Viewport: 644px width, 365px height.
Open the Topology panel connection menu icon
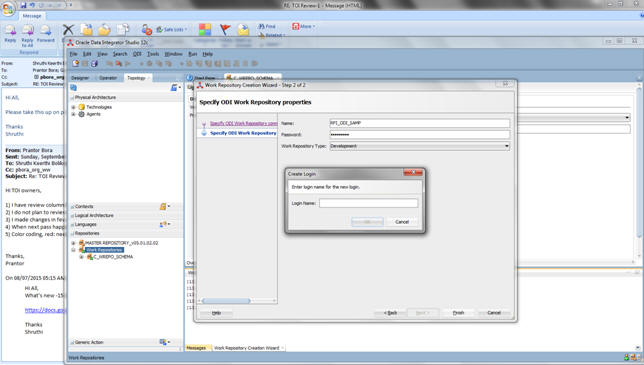point(175,87)
